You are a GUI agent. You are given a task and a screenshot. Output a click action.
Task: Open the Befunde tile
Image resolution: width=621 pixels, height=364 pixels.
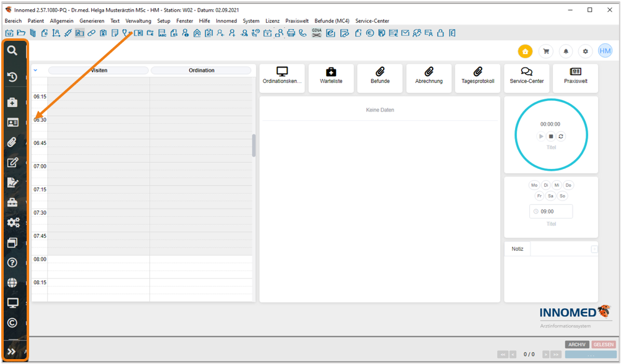pyautogui.click(x=380, y=79)
